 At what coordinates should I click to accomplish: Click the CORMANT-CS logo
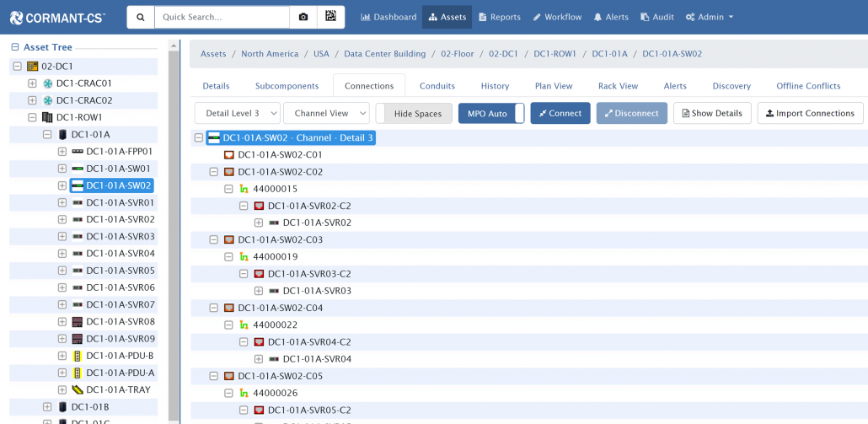[x=57, y=17]
